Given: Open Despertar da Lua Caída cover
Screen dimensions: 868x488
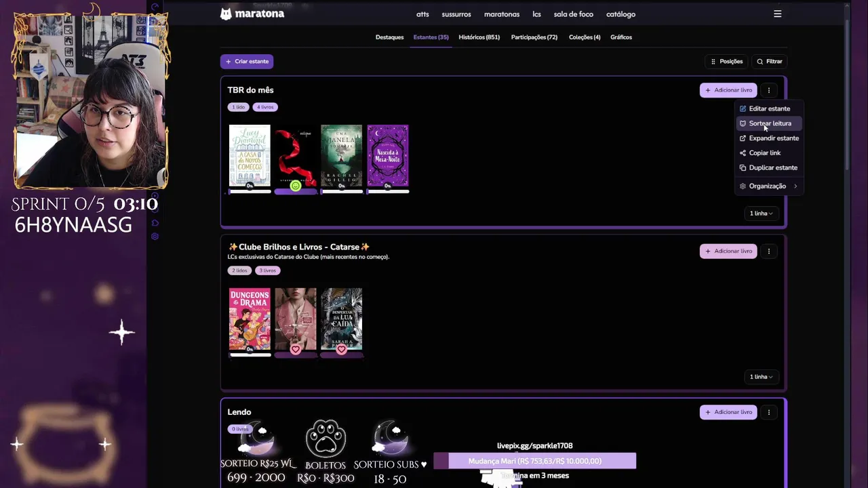Looking at the screenshot, I should coord(342,319).
